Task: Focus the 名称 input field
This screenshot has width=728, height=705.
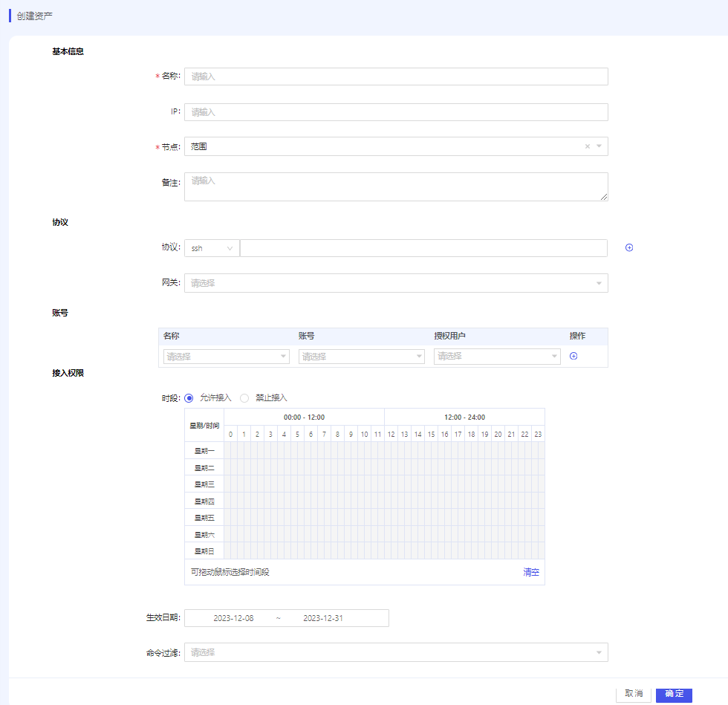Action: pyautogui.click(x=395, y=77)
